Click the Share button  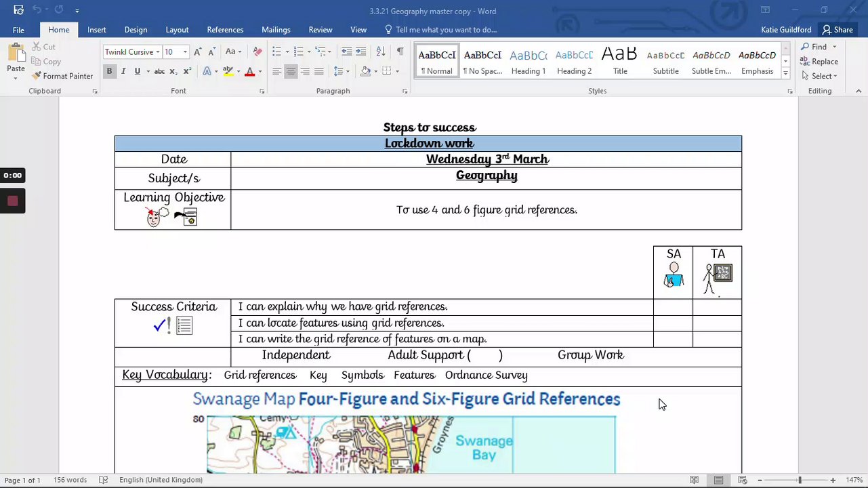(838, 30)
